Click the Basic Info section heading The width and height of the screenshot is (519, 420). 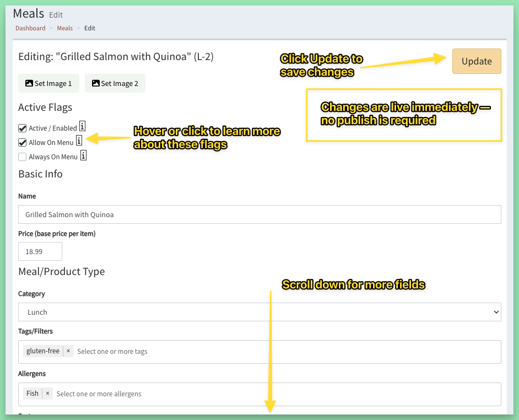pos(40,174)
